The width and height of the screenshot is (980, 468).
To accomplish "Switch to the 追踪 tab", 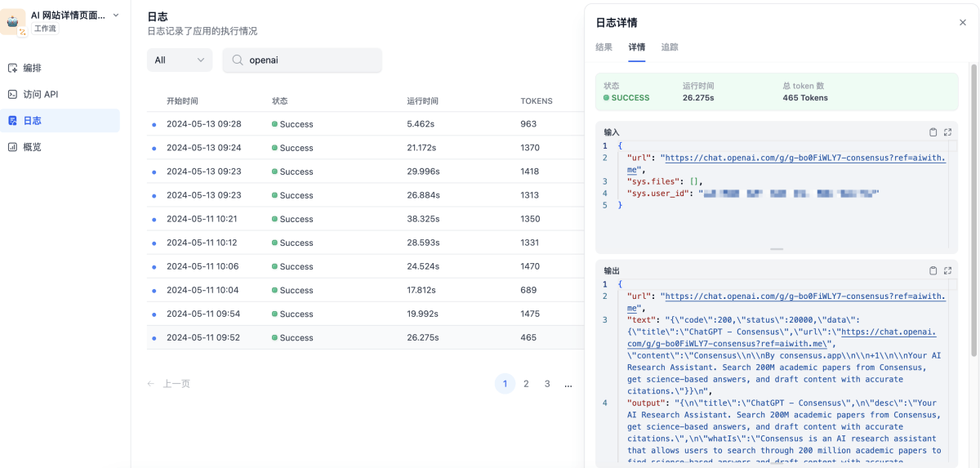I will point(670,47).
